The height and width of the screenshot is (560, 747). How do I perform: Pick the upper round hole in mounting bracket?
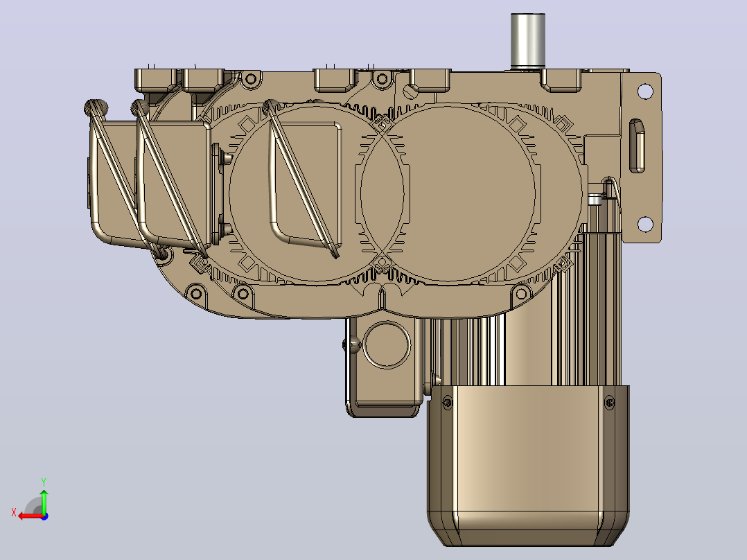(645, 91)
